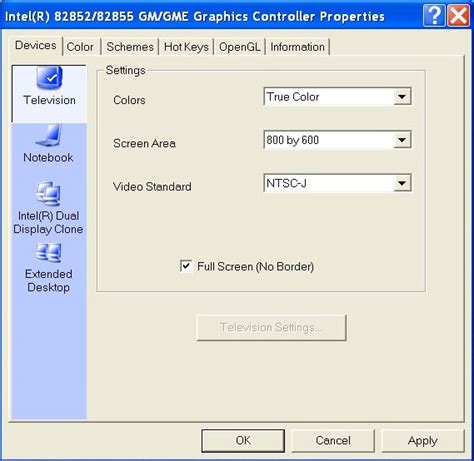474x461 pixels.
Task: Click the Extended Desktop label text
Action: pyautogui.click(x=49, y=281)
